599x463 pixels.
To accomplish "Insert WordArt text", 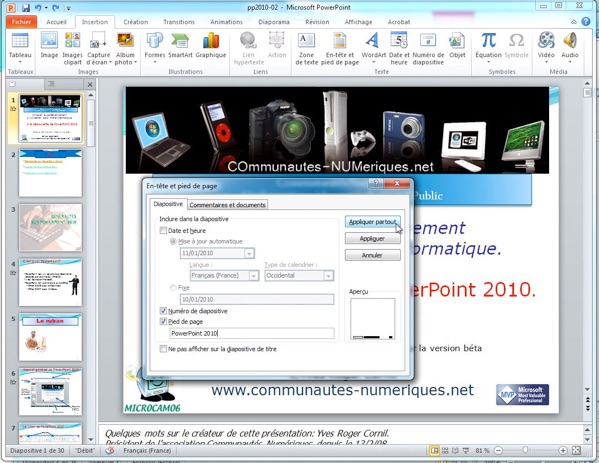I will (374, 48).
